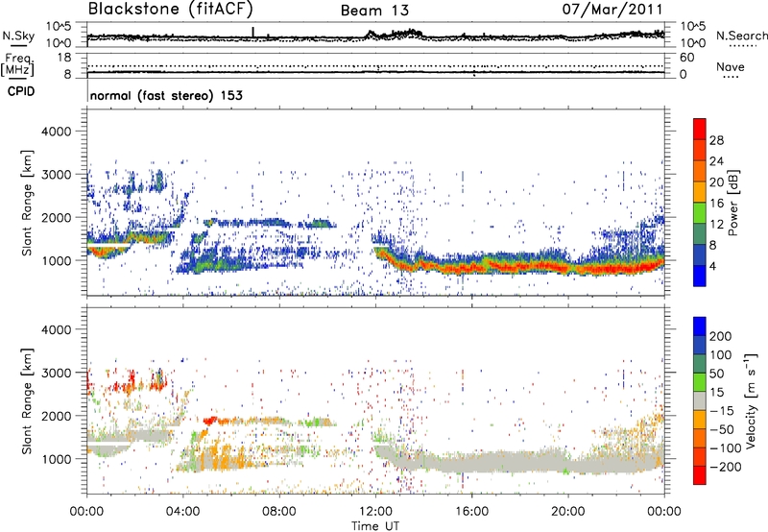Click the red bottom segment of velocity colorbar

[x=700, y=475]
